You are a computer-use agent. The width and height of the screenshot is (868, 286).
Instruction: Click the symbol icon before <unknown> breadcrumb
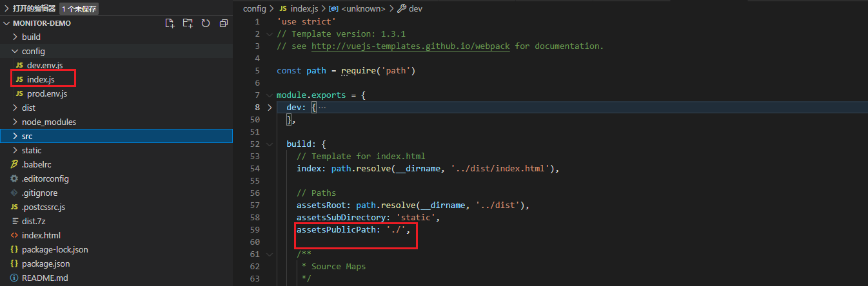click(333, 8)
